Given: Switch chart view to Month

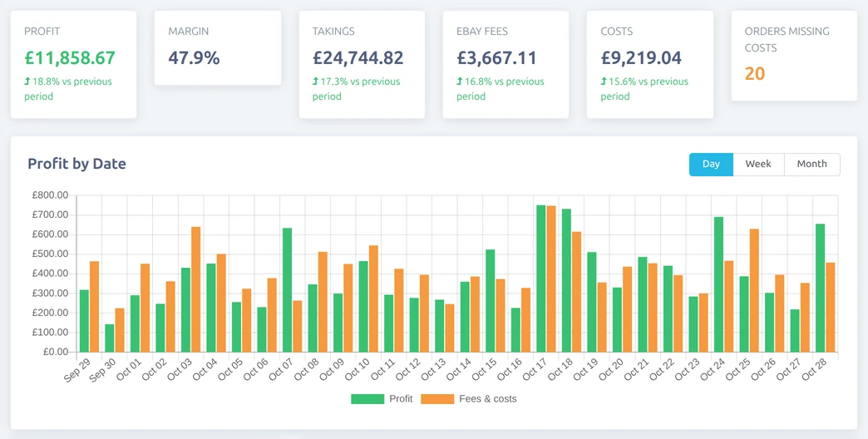Looking at the screenshot, I should pos(812,165).
